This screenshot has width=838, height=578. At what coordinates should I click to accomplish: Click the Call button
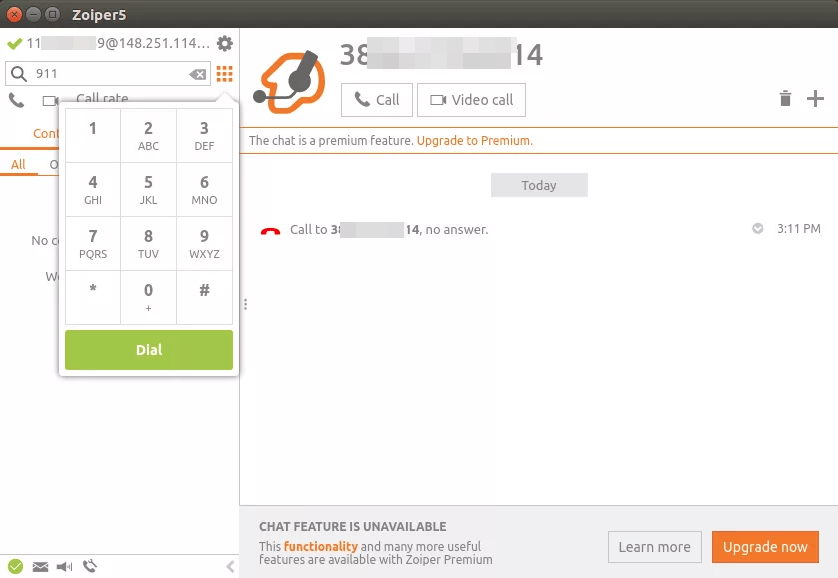coord(377,100)
